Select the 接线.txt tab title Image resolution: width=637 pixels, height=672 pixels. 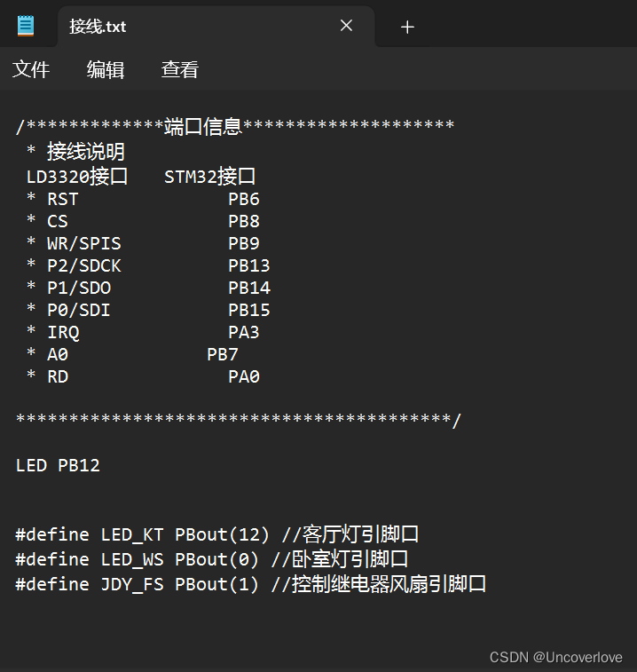point(98,27)
